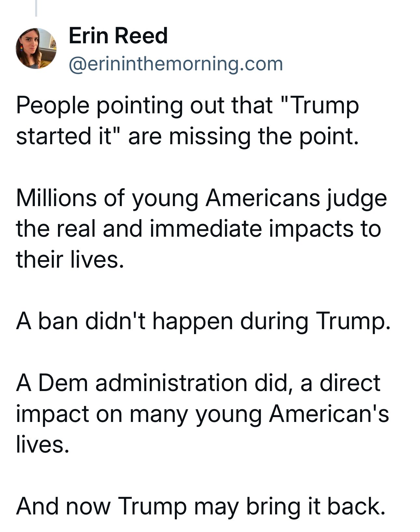
Task: Open Erin Reed's profile avatar
Action: click(x=36, y=48)
